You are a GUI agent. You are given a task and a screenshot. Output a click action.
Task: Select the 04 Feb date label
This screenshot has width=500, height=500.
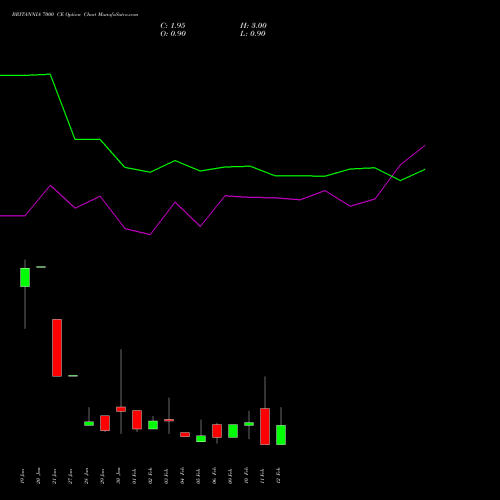[x=182, y=476]
